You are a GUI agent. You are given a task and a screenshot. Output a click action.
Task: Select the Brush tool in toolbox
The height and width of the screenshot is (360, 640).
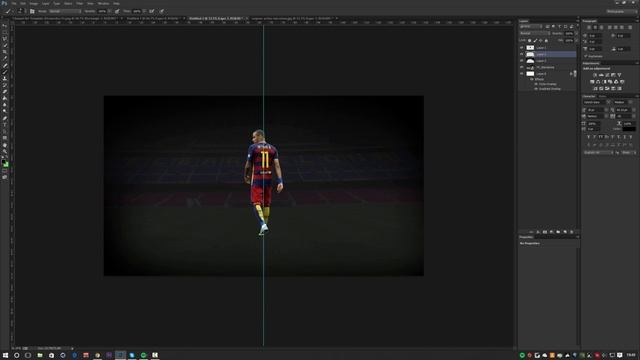(x=5, y=71)
